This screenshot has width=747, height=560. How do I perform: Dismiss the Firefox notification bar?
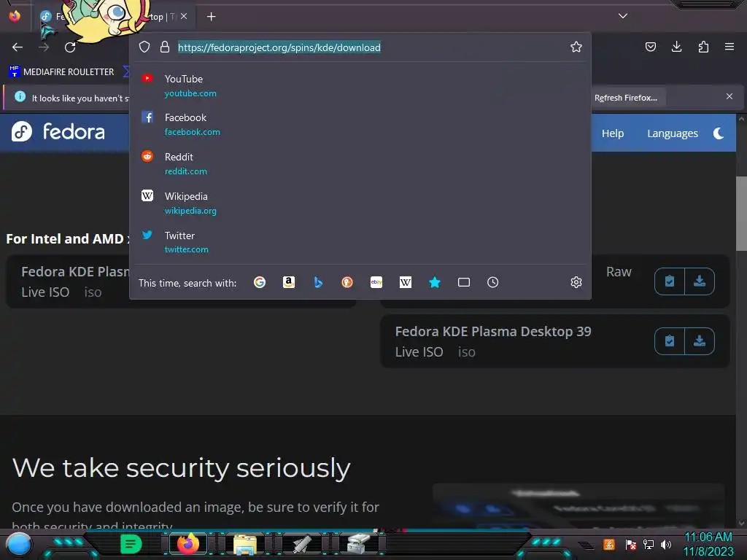[x=729, y=97]
